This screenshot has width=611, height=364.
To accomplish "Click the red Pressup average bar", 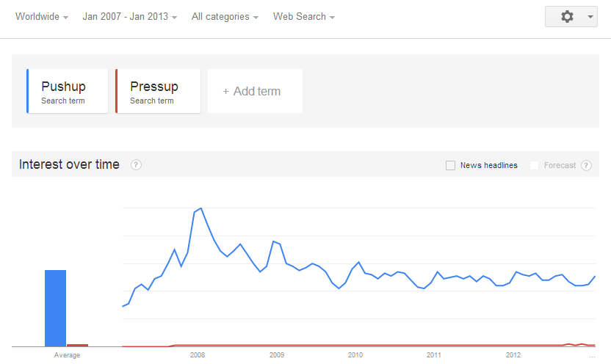I will pyautogui.click(x=77, y=344).
